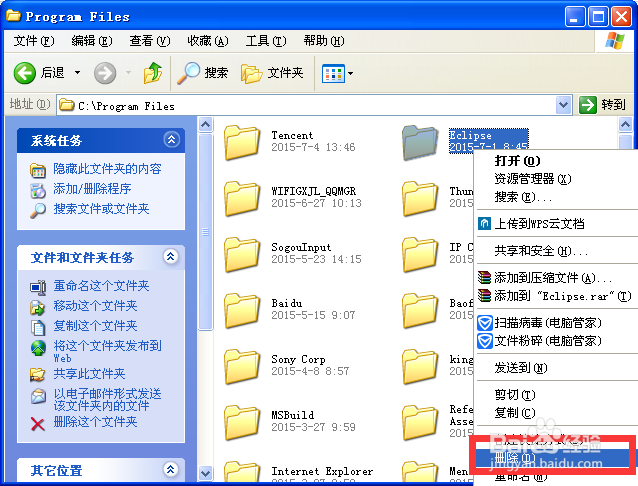Select the Tencent folder icon

[242, 142]
